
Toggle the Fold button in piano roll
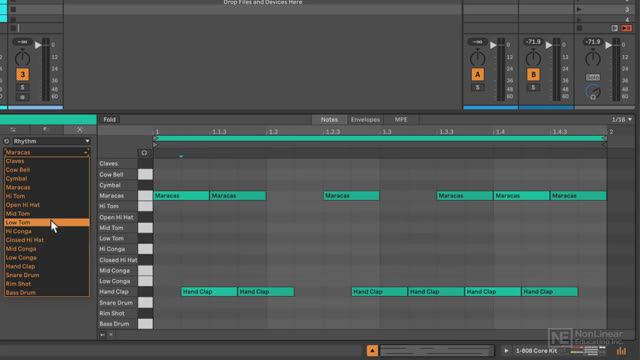coord(109,120)
